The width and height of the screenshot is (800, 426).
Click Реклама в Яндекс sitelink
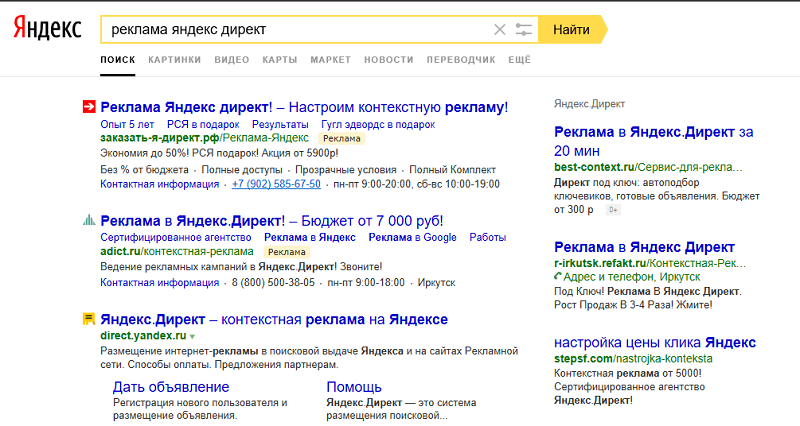click(x=310, y=237)
